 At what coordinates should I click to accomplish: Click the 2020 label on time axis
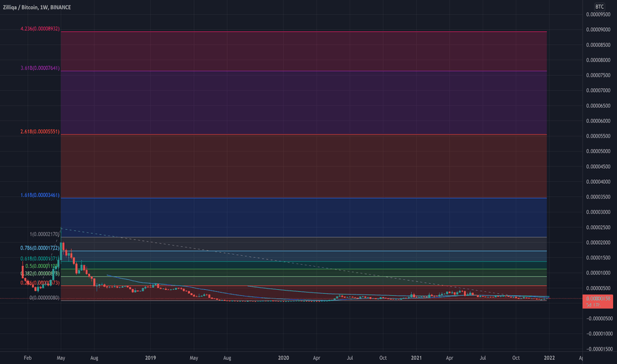coord(283,358)
